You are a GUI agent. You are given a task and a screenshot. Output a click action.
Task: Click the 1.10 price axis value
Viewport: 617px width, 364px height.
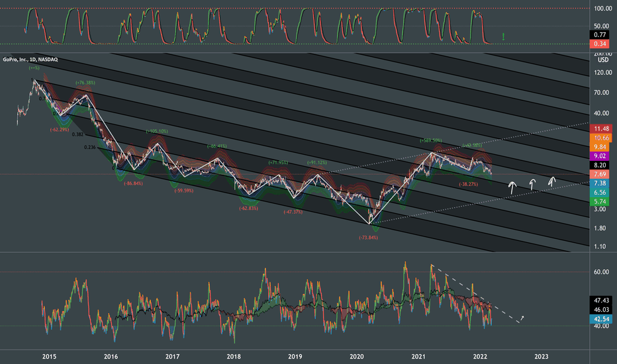click(x=600, y=247)
